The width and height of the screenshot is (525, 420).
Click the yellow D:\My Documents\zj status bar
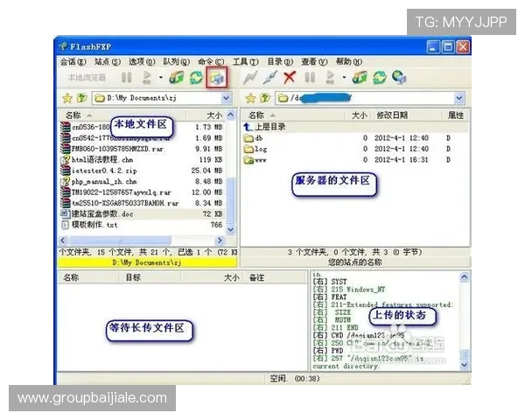pos(147,262)
